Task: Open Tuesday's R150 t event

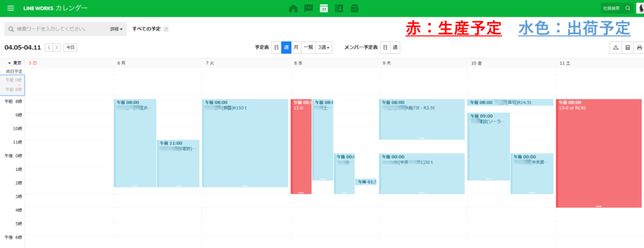Action: 245,143
